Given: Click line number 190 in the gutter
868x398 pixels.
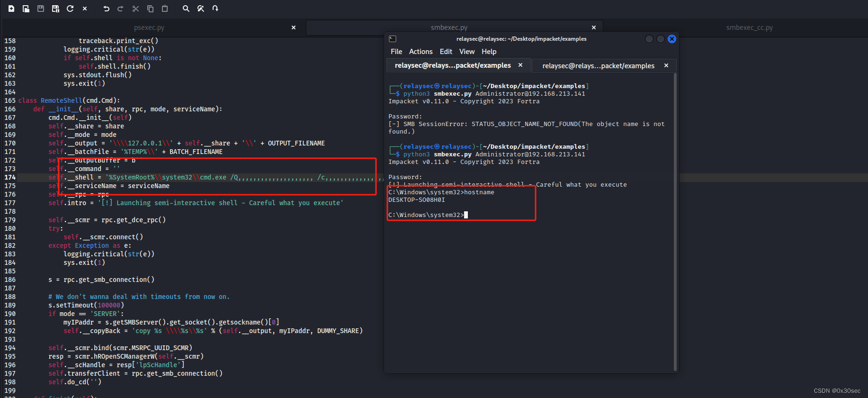Looking at the screenshot, I should 10,314.
